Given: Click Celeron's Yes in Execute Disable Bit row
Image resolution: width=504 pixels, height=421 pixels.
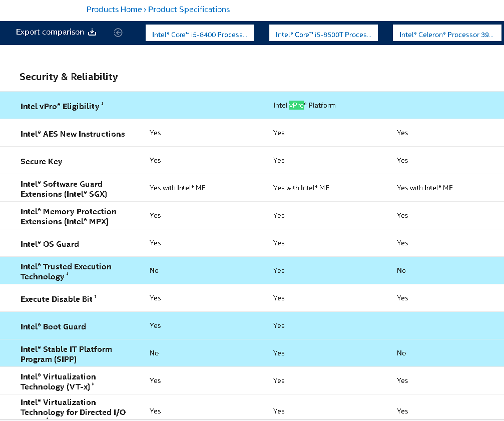Looking at the screenshot, I should coord(402,298).
